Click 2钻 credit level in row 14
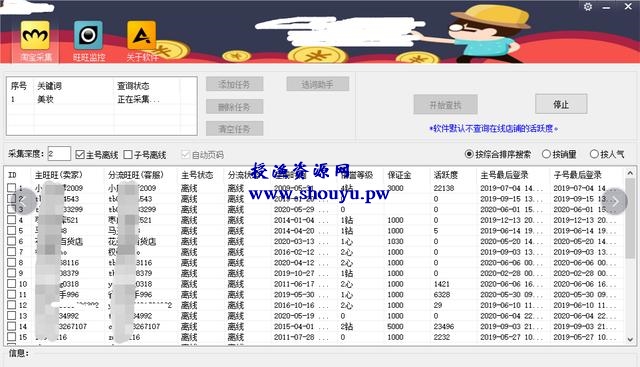The image size is (640, 367). tap(347, 326)
